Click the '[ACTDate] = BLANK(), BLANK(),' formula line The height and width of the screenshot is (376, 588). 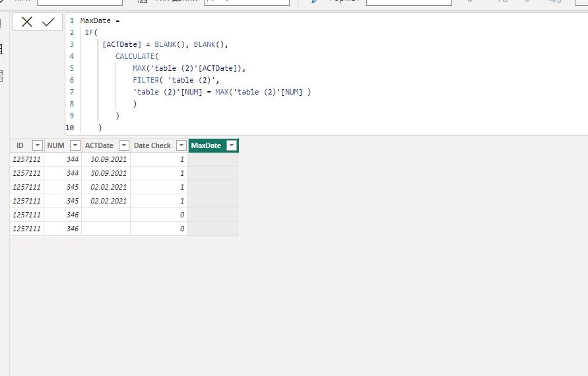pos(165,44)
